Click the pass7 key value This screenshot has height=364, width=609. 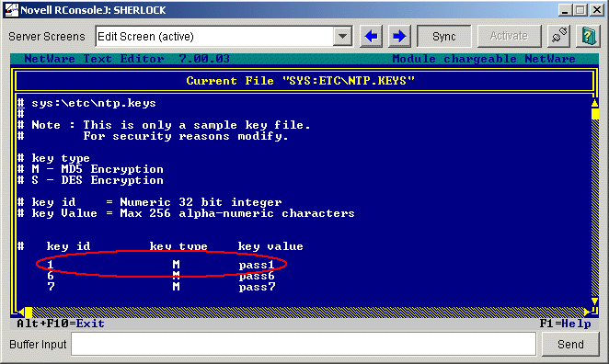tap(257, 287)
